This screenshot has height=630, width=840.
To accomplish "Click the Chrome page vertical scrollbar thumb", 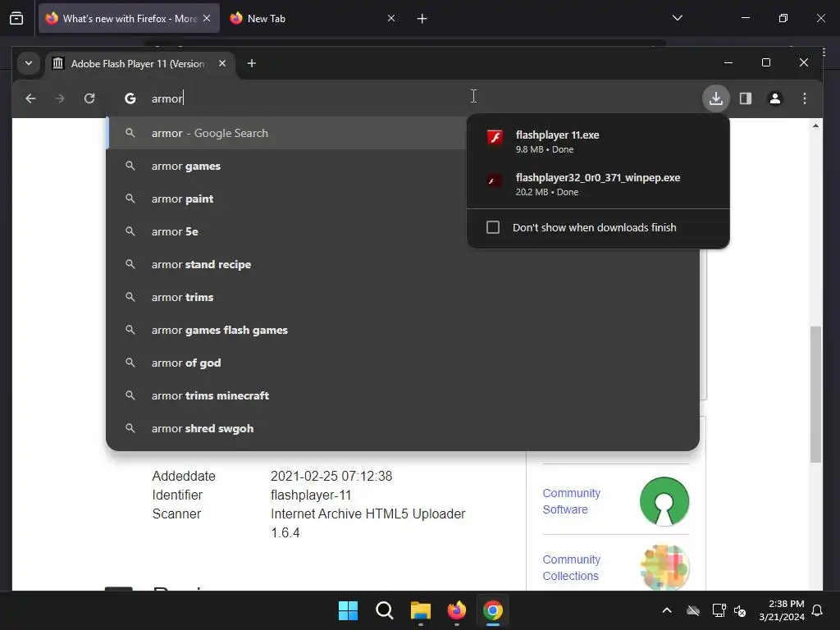I will [x=815, y=395].
